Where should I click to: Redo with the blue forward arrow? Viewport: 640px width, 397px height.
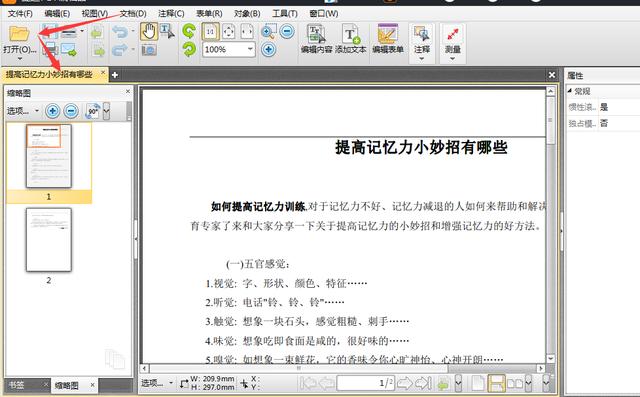(x=120, y=50)
